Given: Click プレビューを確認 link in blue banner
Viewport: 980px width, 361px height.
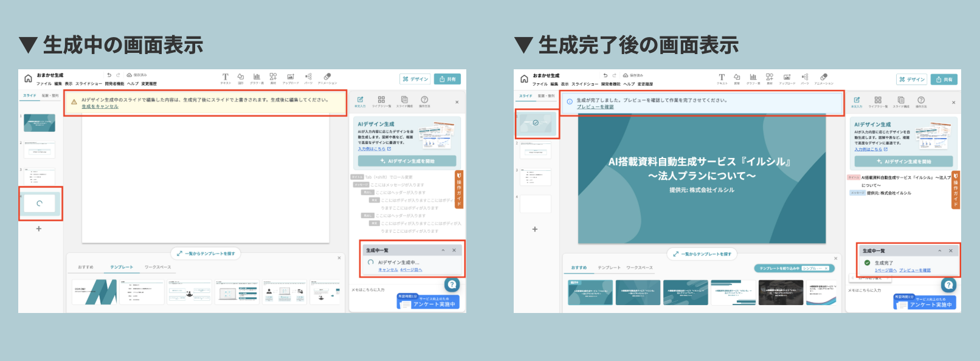Looking at the screenshot, I should coord(595,107).
